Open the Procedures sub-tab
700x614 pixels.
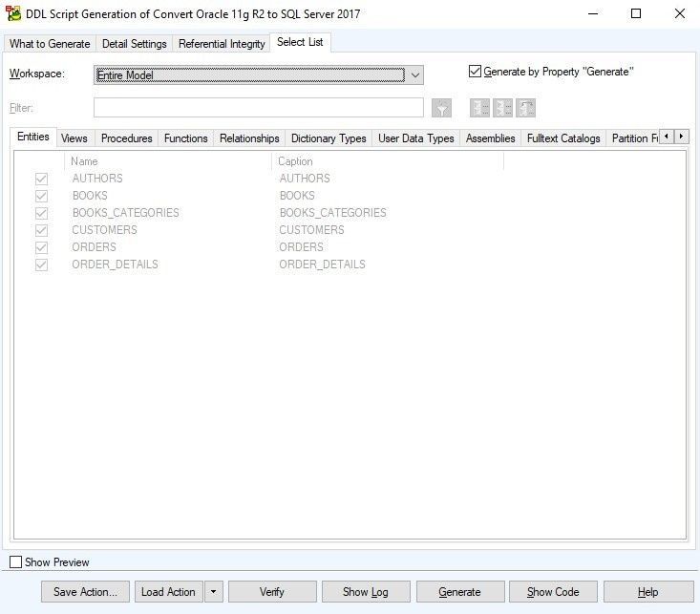127,138
